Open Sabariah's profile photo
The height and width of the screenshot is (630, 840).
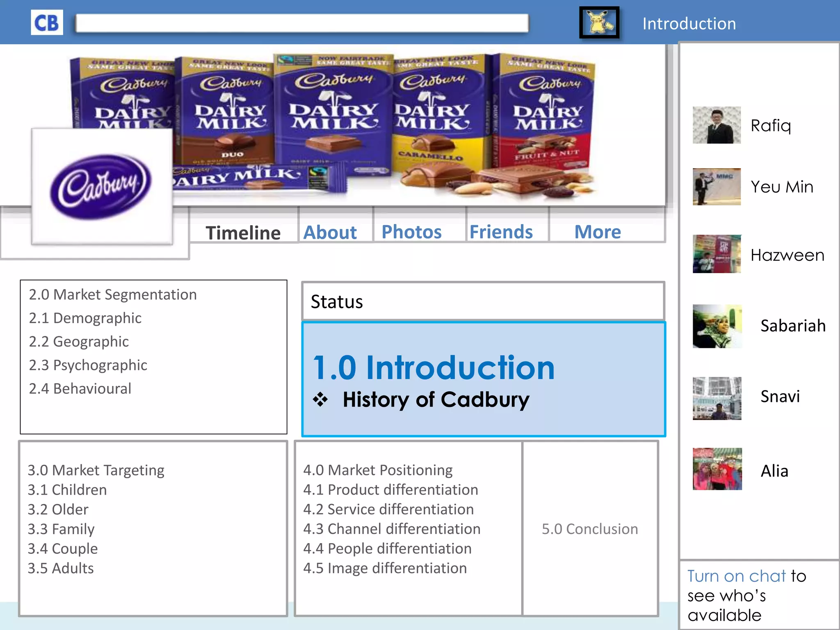pyautogui.click(x=717, y=326)
